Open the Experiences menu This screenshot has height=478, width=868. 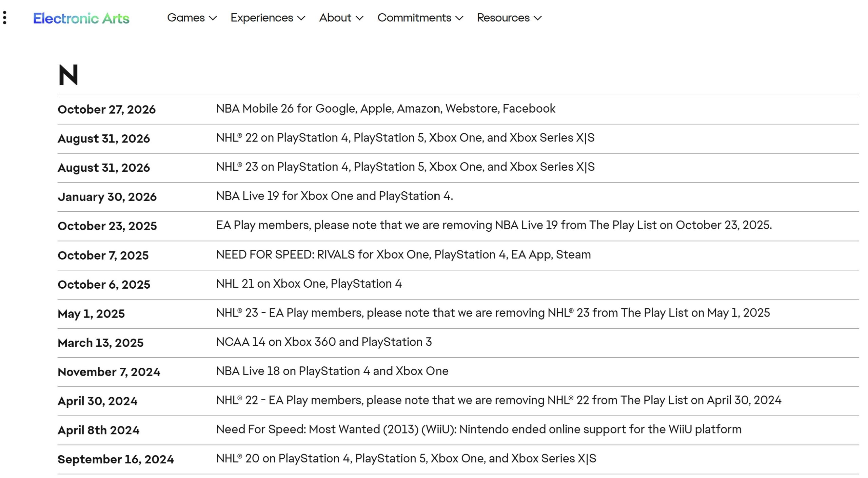pyautogui.click(x=268, y=18)
